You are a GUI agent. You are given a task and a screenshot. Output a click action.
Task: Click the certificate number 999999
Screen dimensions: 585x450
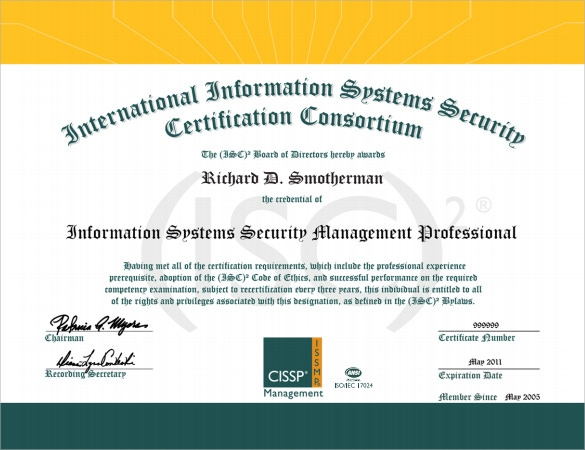(486, 325)
